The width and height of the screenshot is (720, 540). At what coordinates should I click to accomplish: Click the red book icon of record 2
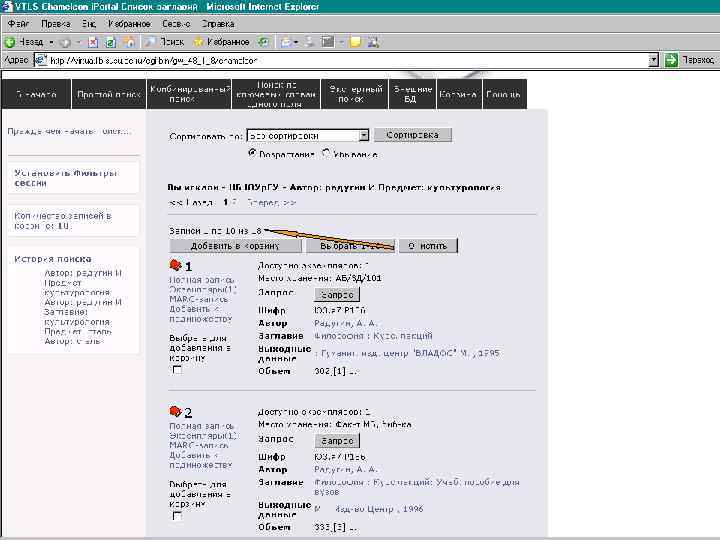point(175,411)
